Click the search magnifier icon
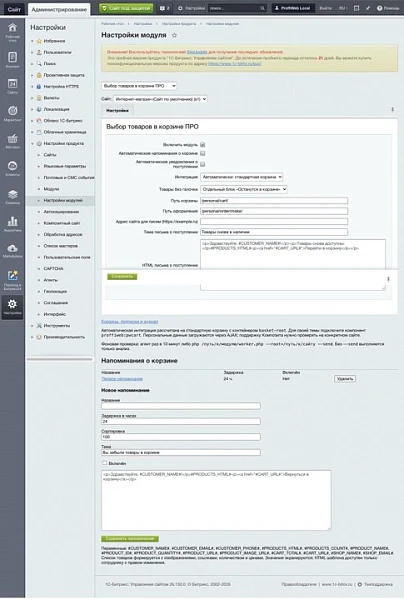Viewport: 404px width, 600px height. pyautogui.click(x=262, y=8)
